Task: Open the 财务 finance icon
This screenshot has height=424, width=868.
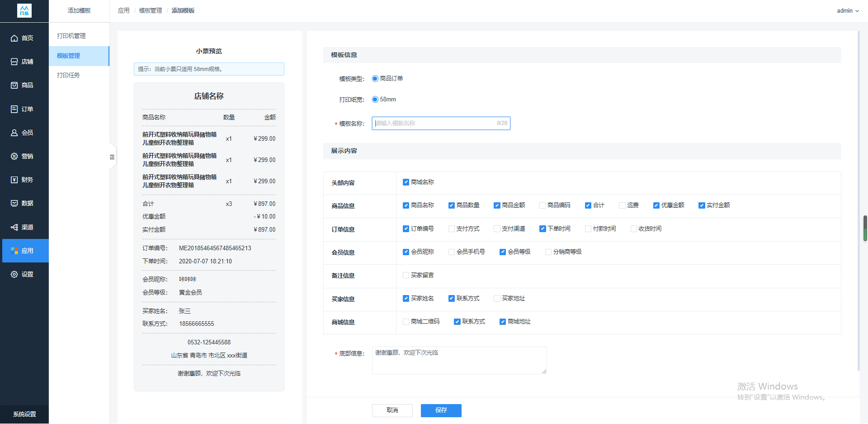Action: tap(14, 180)
